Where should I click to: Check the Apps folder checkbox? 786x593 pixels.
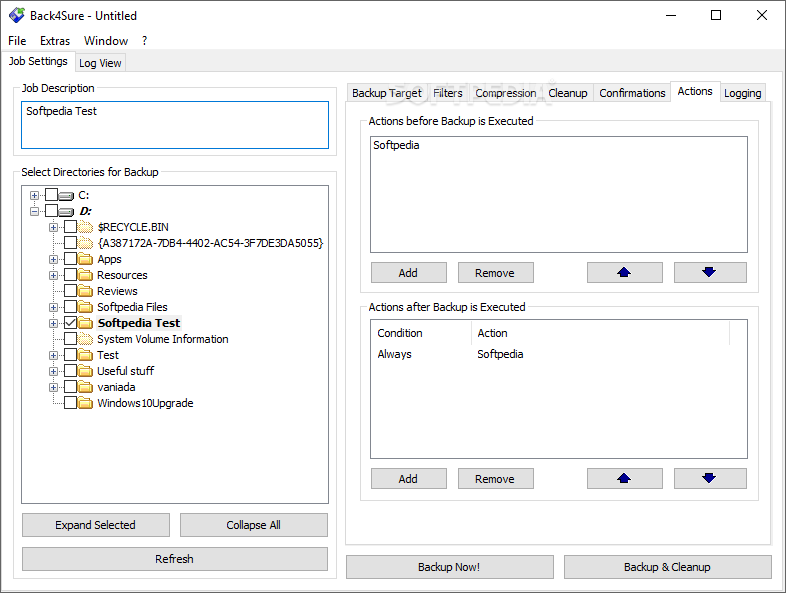(x=71, y=259)
